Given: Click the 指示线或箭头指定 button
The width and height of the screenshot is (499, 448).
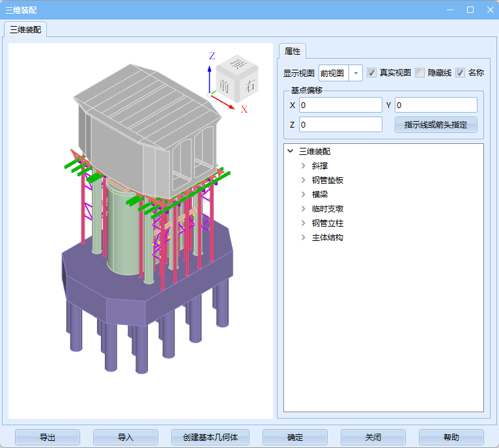Looking at the screenshot, I should pos(436,124).
